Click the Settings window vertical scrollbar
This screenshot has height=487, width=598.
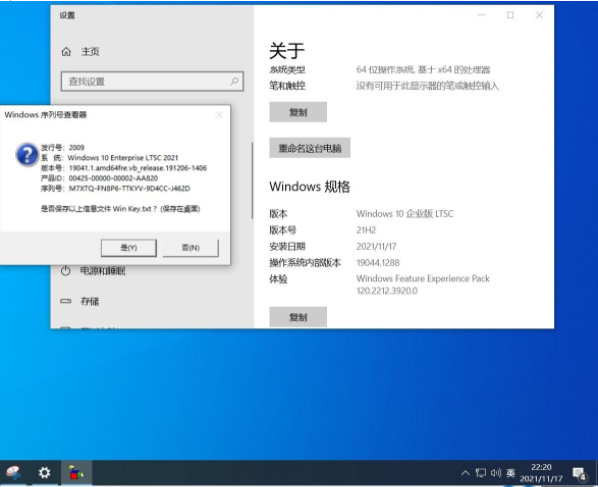pos(252,180)
